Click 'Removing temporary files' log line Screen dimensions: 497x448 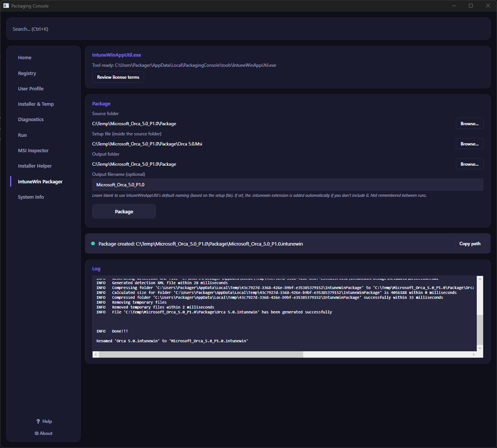[132, 302]
